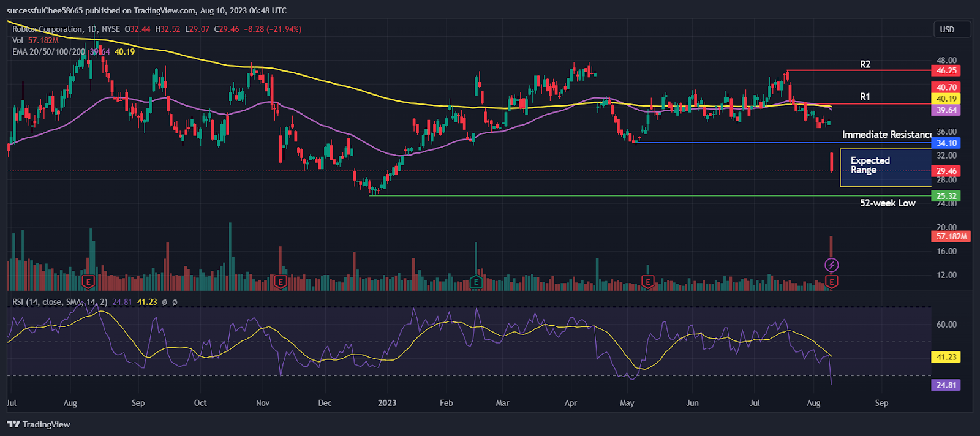Click the 48.00 price axis label
Screen dimensions: 980x436
click(x=946, y=61)
